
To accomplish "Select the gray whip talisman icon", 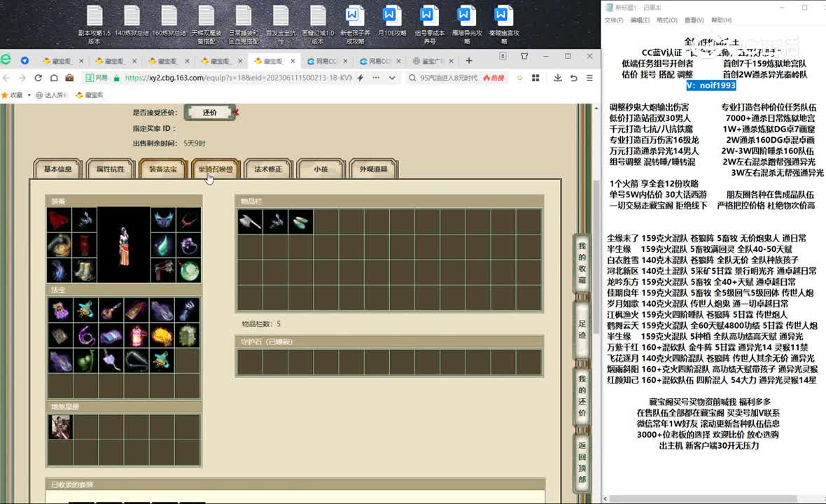I will (x=136, y=361).
